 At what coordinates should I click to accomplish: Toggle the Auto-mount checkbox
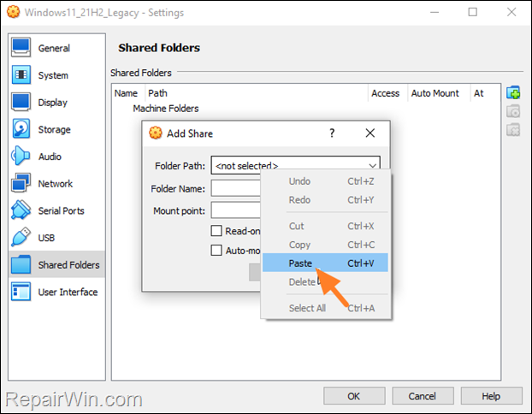pos(216,251)
